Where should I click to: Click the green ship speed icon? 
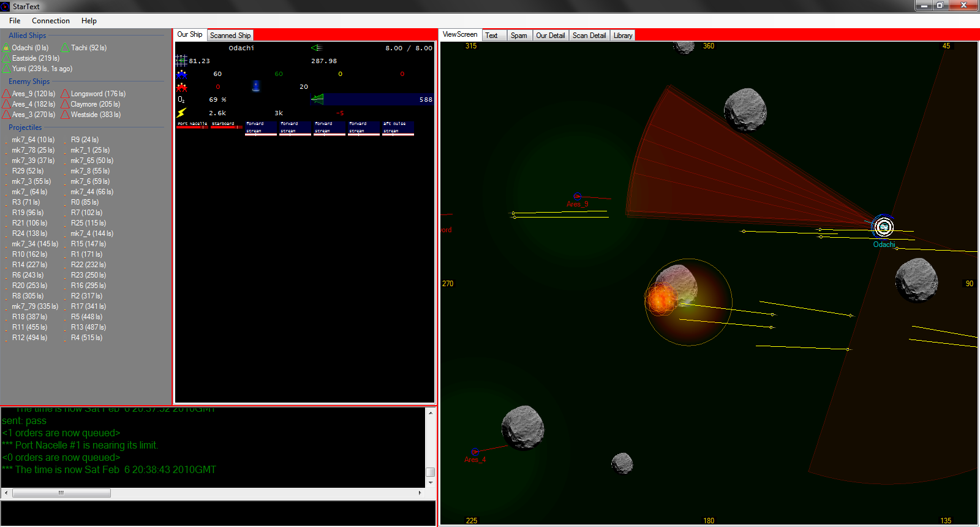click(x=316, y=48)
